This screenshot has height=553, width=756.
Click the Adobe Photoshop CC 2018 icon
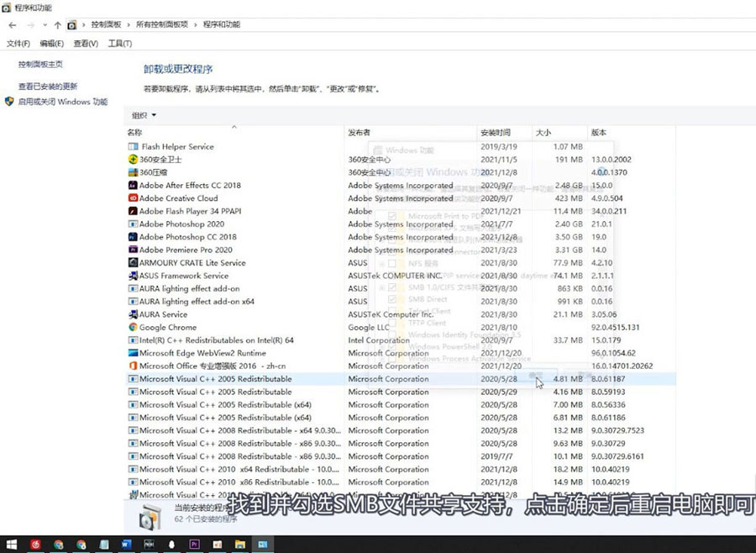[x=133, y=237]
